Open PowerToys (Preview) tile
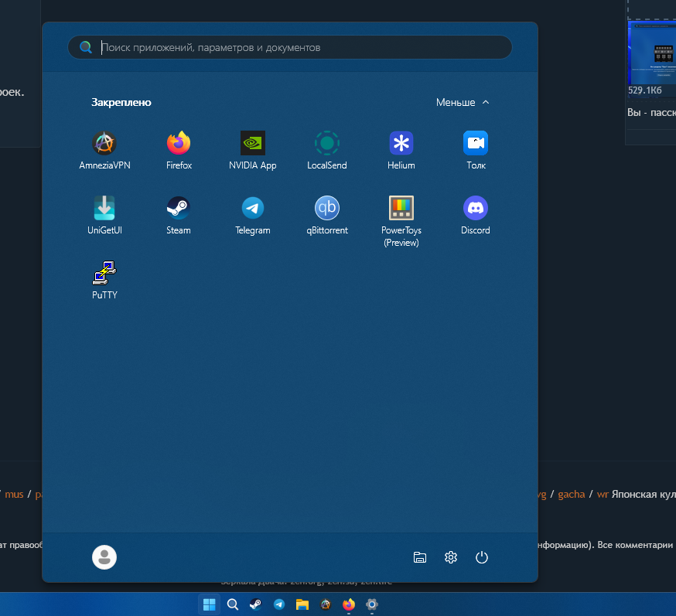This screenshot has width=676, height=616. [x=401, y=221]
